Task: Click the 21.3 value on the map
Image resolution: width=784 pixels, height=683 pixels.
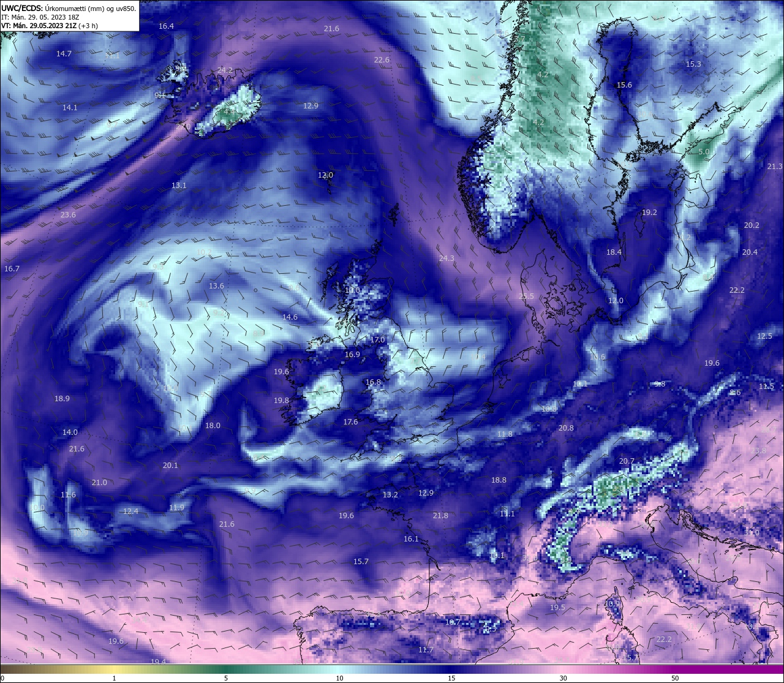Action: click(775, 167)
